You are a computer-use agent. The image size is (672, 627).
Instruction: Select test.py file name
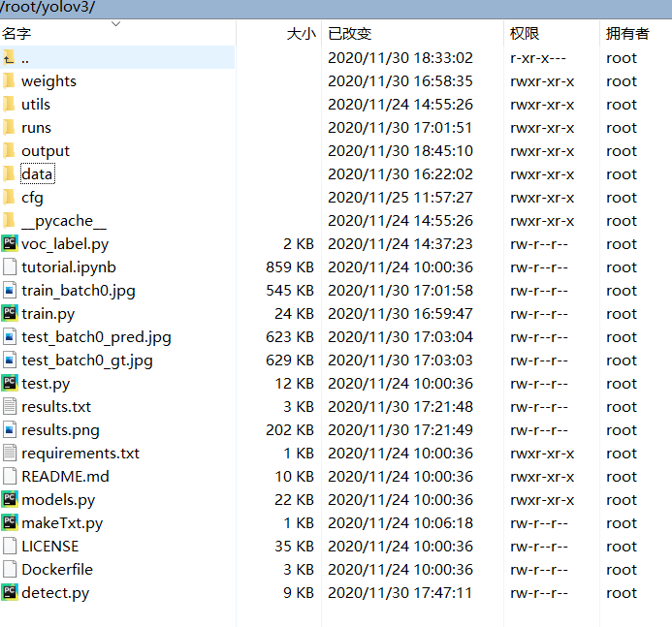click(x=46, y=384)
